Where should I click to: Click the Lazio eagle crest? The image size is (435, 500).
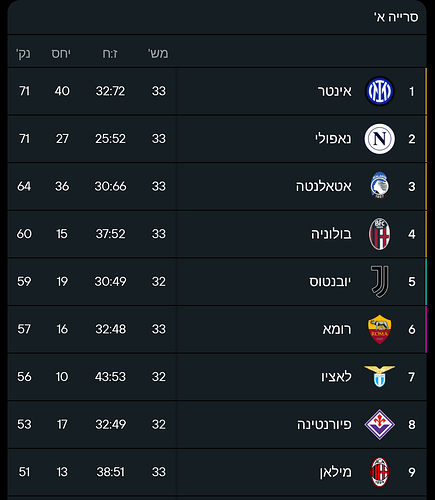pos(380,376)
